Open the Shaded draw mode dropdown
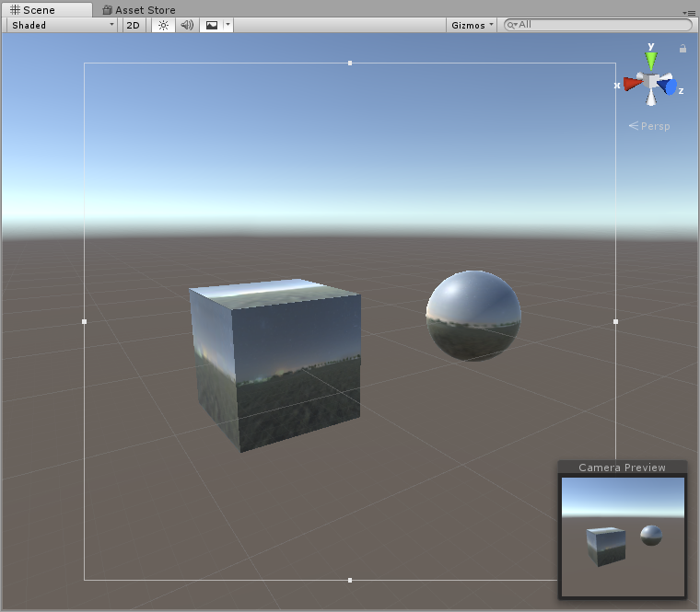 point(62,26)
